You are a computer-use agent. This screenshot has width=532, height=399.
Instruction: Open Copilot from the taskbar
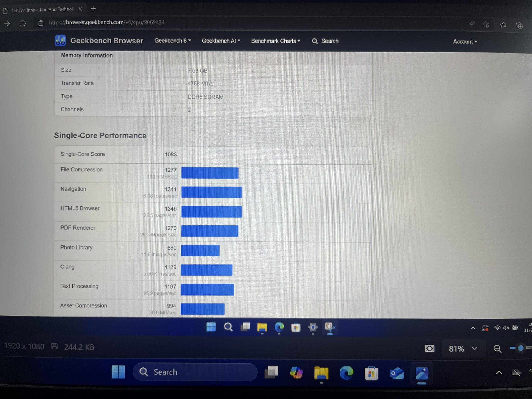tap(296, 373)
